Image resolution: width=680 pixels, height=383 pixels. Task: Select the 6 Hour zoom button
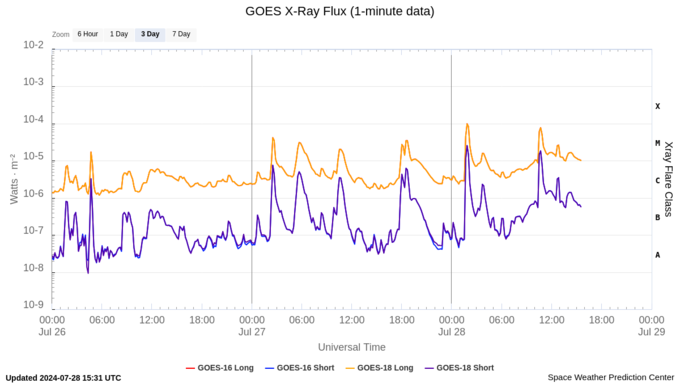[88, 34]
